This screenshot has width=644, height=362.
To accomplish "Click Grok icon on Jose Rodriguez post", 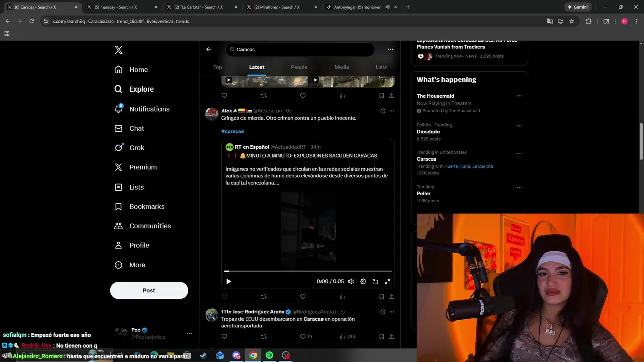I will tap(383, 312).
